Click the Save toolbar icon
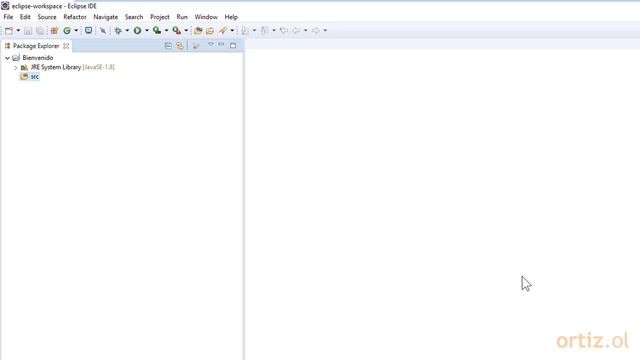Viewport: 640px width, 360px height. (x=28, y=31)
